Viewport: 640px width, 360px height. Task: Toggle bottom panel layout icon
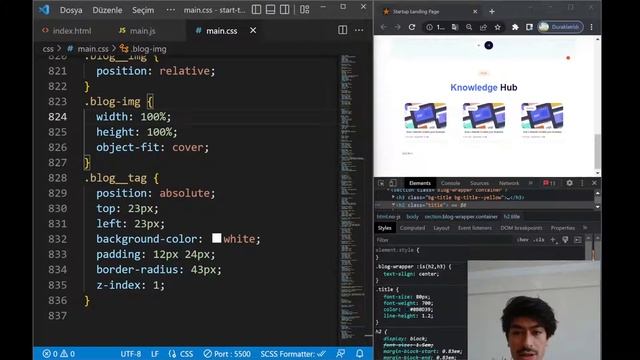click(x=270, y=9)
